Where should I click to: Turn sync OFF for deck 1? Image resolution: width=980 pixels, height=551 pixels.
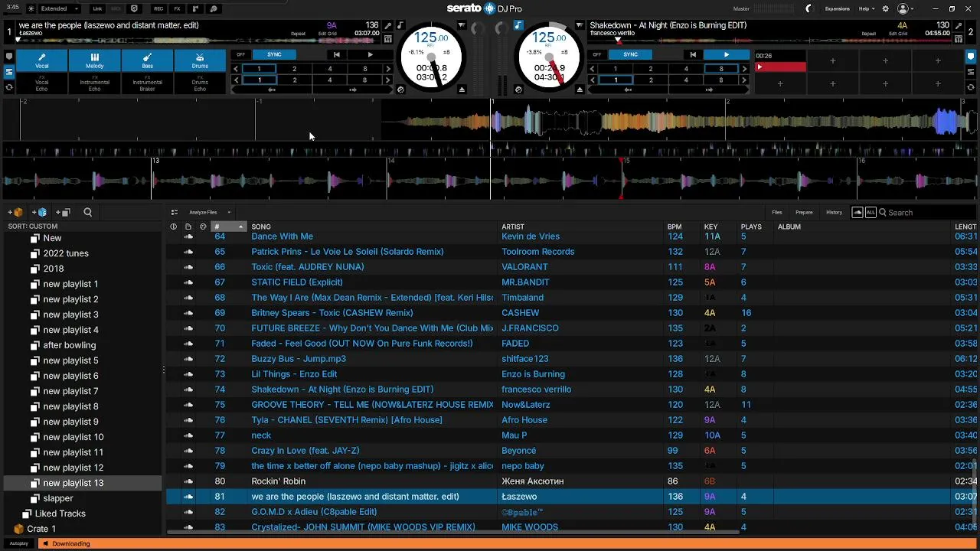tap(240, 54)
